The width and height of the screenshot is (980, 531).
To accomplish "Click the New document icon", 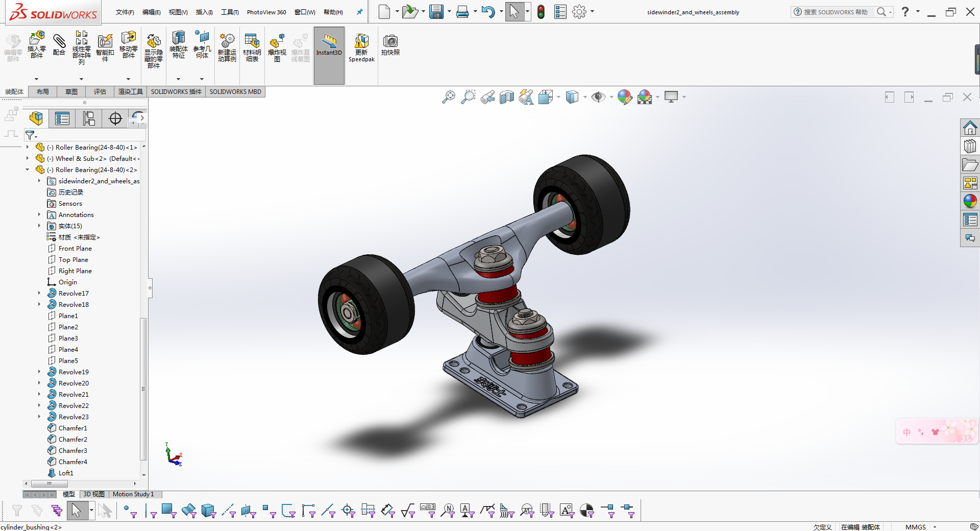I will (x=384, y=12).
